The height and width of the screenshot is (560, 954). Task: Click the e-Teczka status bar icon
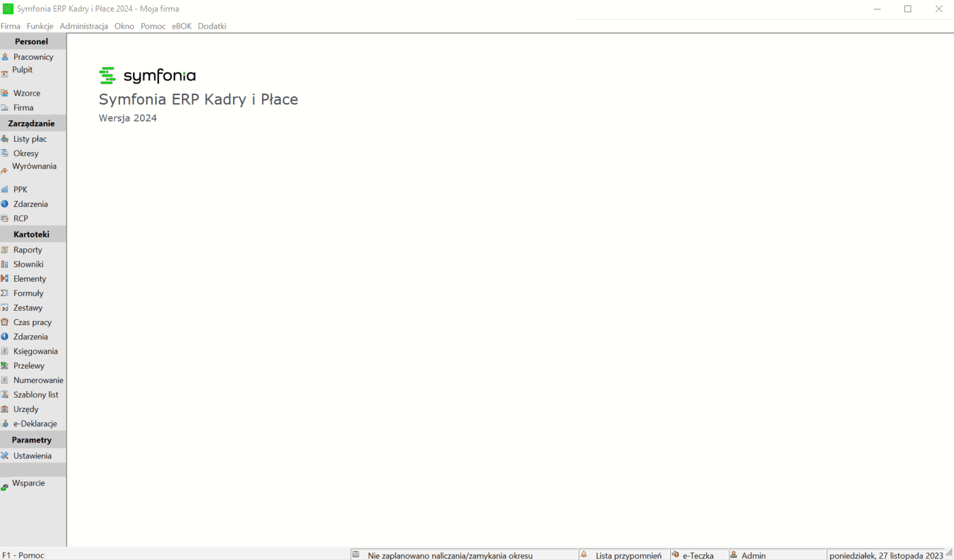[x=676, y=555]
